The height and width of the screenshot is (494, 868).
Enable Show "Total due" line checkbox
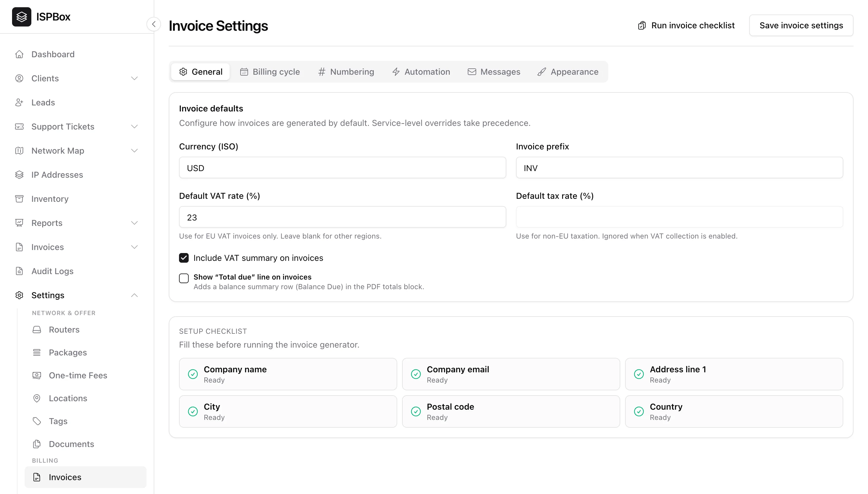[x=184, y=278]
